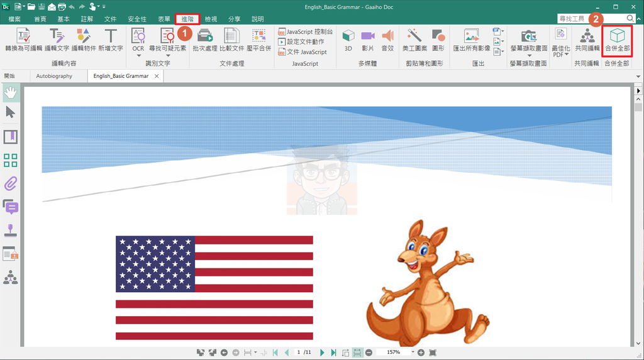Toggle fit-width view mode in bottom bar

coord(357,352)
